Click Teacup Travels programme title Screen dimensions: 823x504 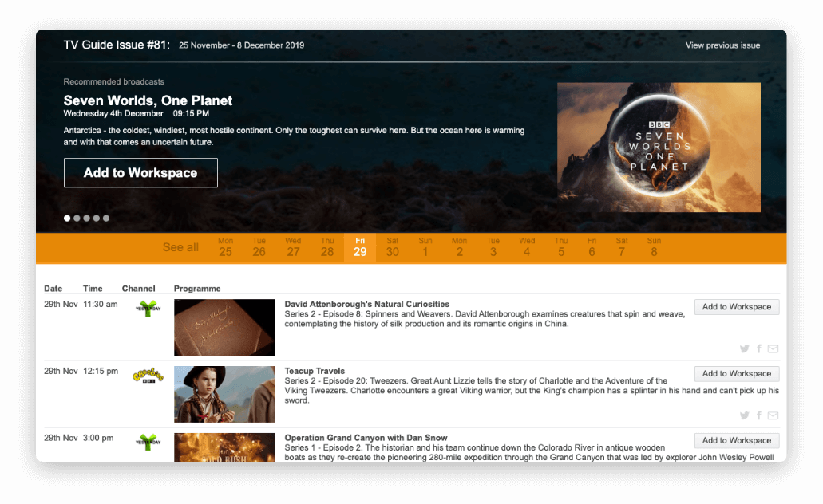(315, 371)
